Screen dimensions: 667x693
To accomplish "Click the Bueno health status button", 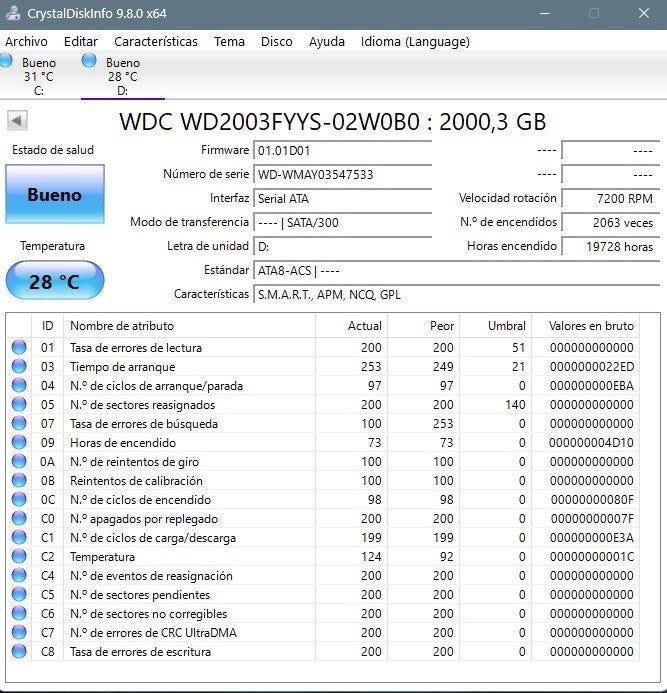I will click(x=55, y=194).
